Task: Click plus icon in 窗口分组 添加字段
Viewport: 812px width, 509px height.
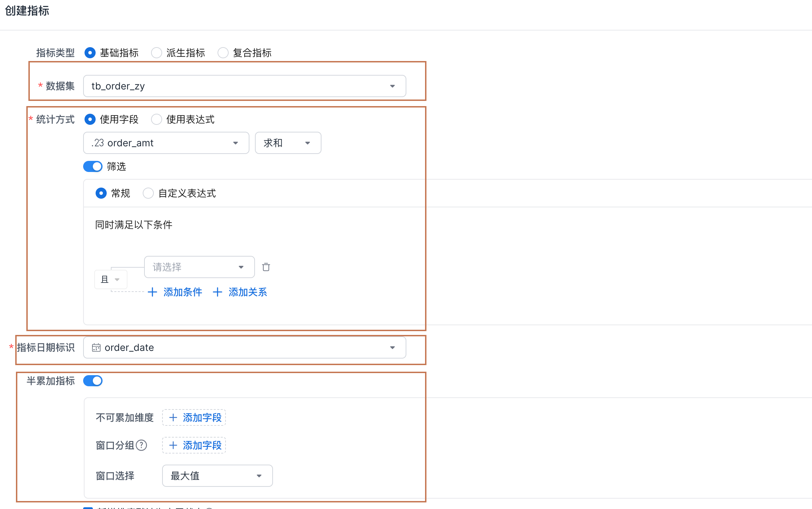Action: [173, 445]
